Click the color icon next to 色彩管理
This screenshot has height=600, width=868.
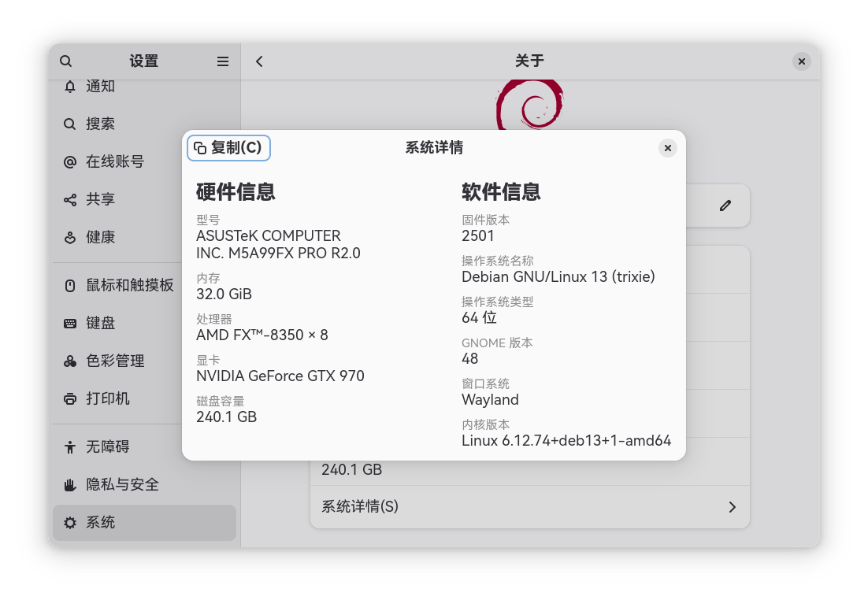(70, 361)
